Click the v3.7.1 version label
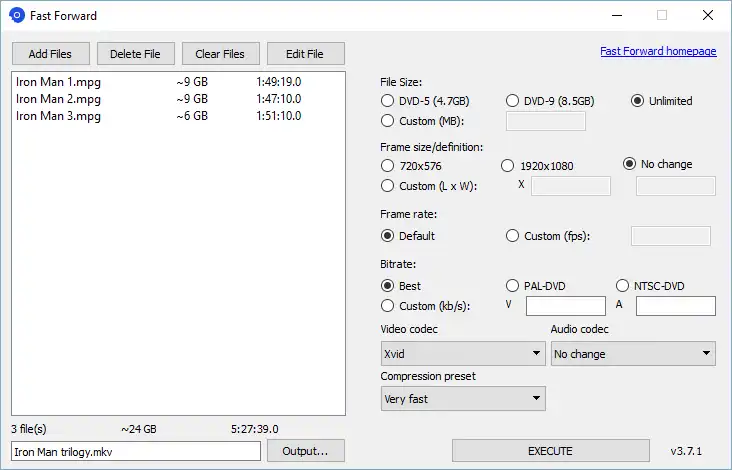The height and width of the screenshot is (470, 732). 686,451
